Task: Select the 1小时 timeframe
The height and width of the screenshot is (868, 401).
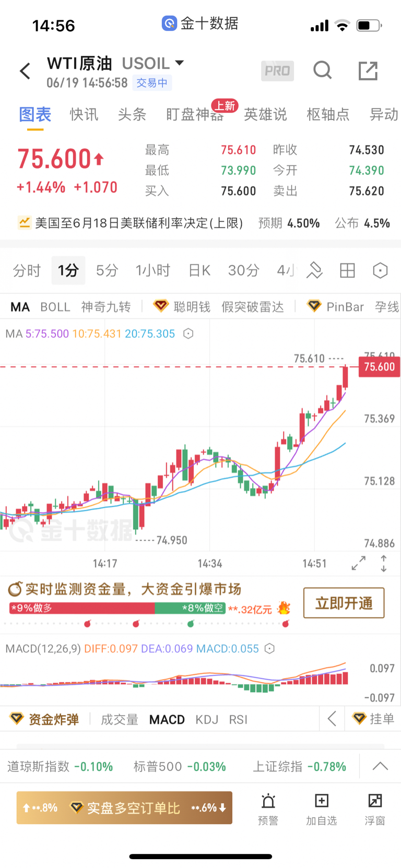Action: pyautogui.click(x=153, y=270)
